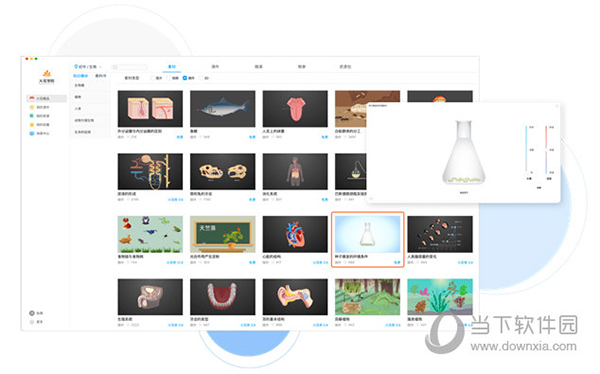Select the grey sub-tab beside the blue sub-tab

[x=101, y=76]
